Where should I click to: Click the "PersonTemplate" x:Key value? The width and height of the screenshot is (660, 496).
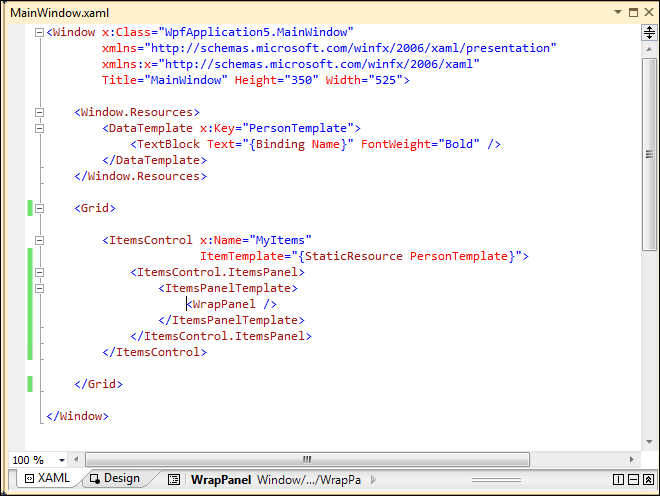[x=298, y=128]
